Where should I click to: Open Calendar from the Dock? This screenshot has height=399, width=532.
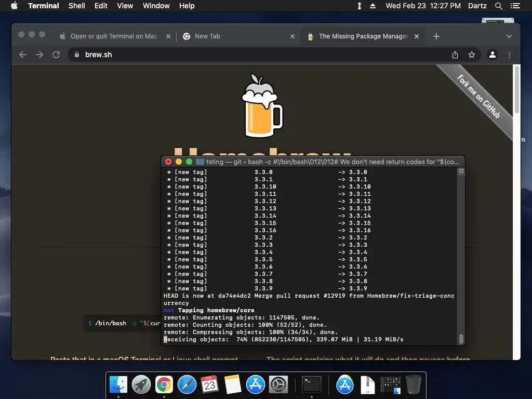click(209, 384)
